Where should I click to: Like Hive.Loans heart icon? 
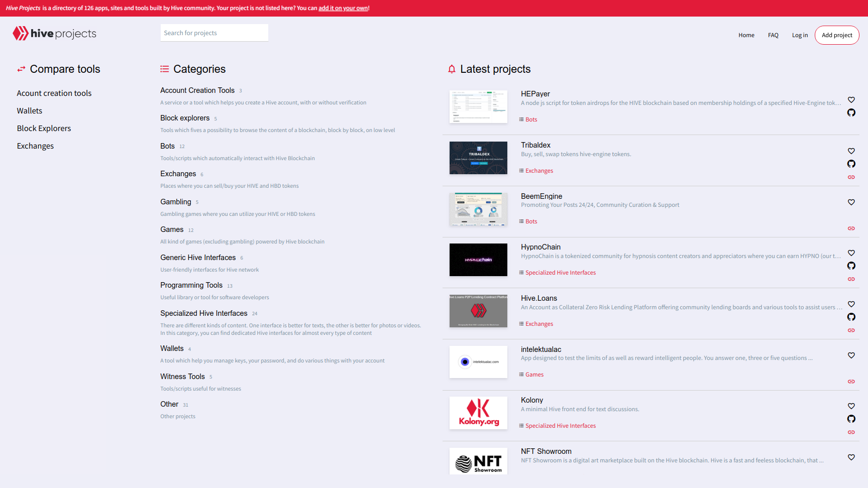851,304
